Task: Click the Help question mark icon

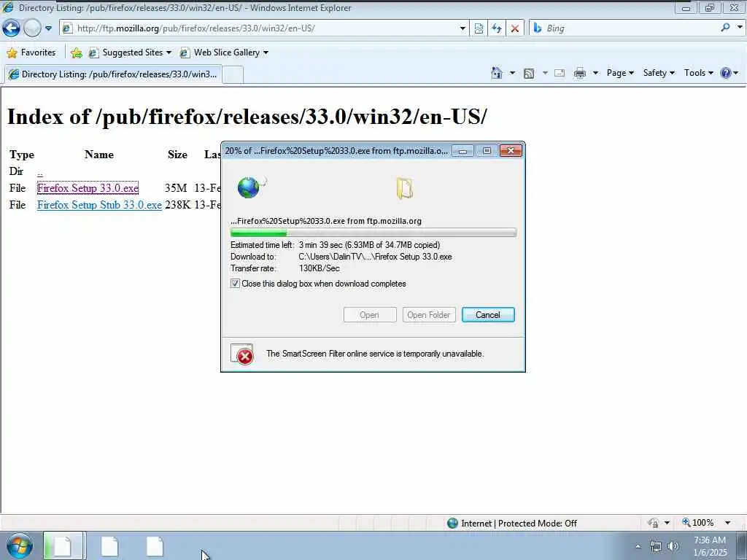Action: click(x=726, y=73)
